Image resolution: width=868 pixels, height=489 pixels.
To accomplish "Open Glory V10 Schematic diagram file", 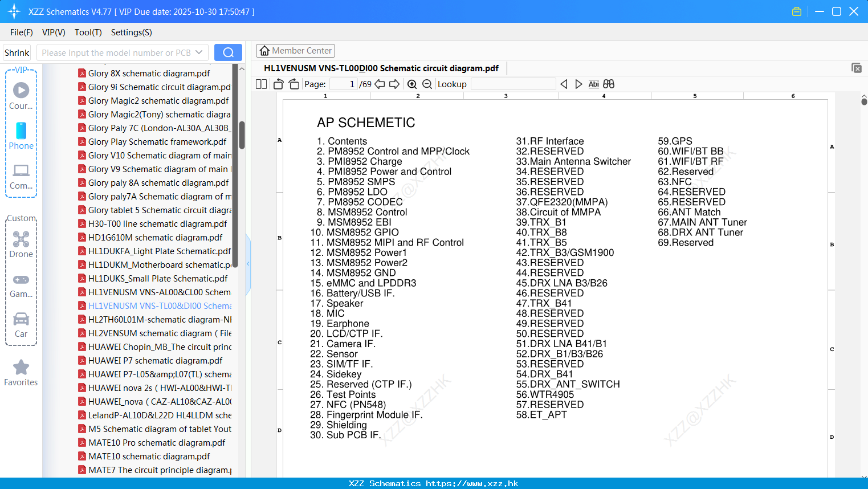I will tap(154, 156).
